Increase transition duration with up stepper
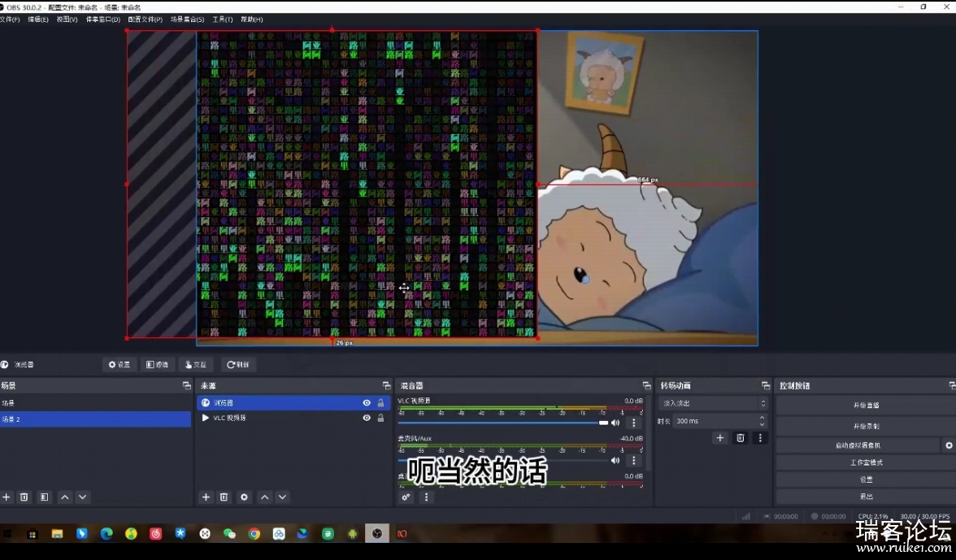 [763, 418]
